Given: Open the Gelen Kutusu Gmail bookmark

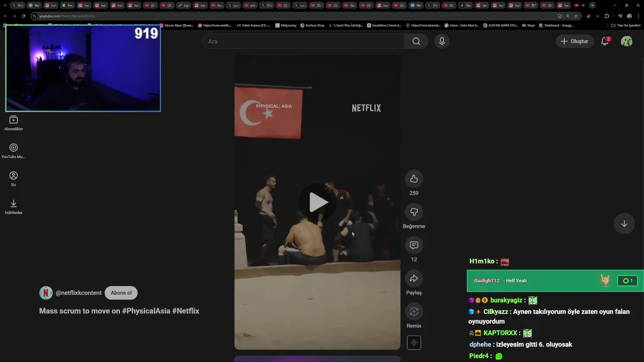Looking at the screenshot, I should pos(253,25).
